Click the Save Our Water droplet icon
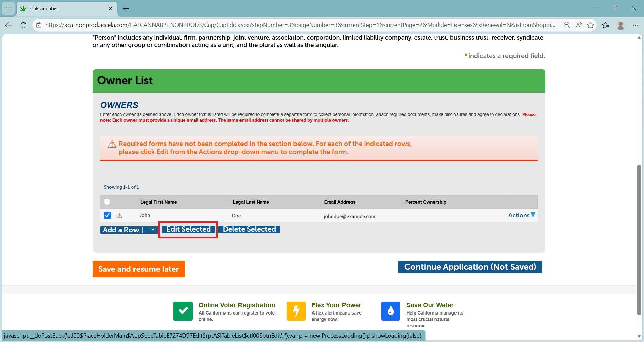This screenshot has height=342, width=644. 391,311
